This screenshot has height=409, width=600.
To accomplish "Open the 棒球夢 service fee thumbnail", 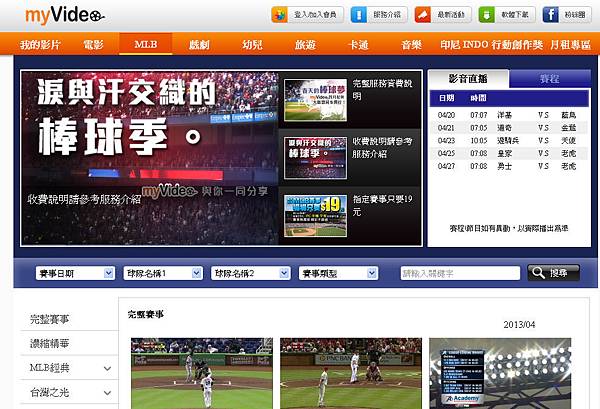I will click(315, 100).
